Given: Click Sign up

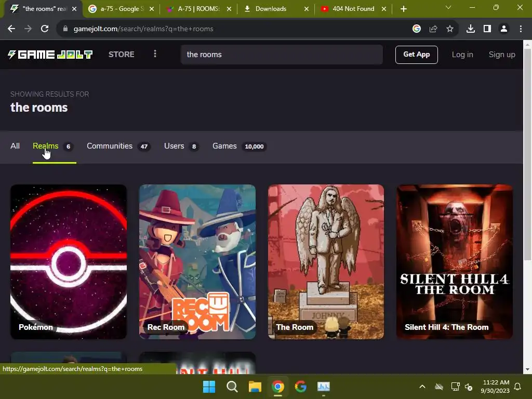Looking at the screenshot, I should pyautogui.click(x=502, y=55).
